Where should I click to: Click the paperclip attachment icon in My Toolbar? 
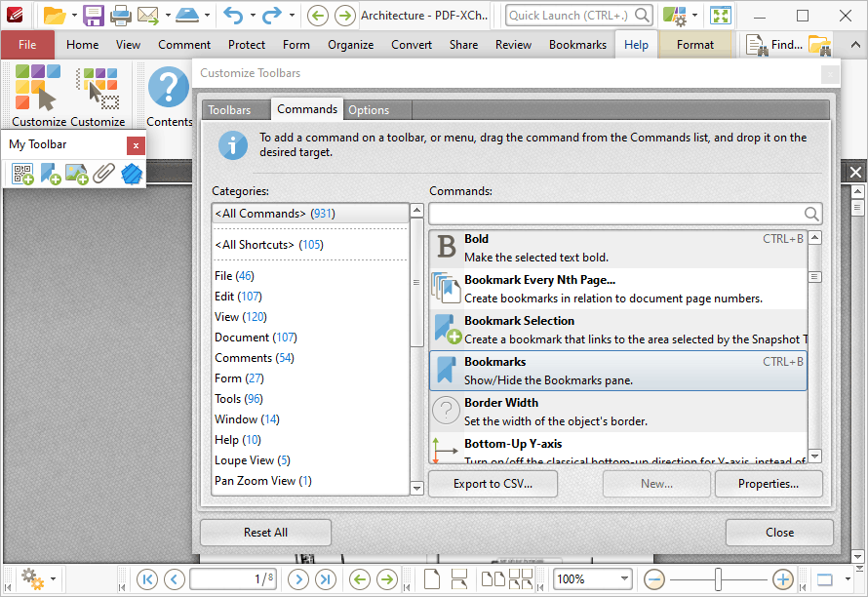pos(103,174)
